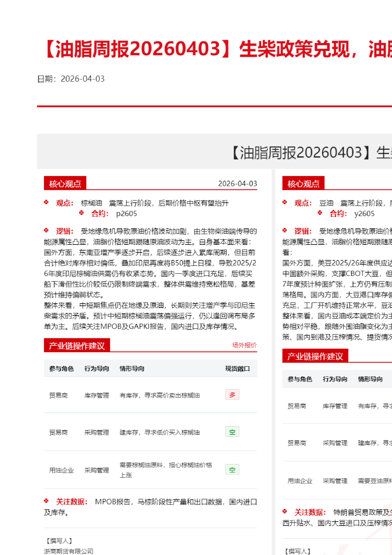The image size is (392, 555).
Task: Click the red diamond bullet before 豆油 观点
Action: [x=284, y=202]
